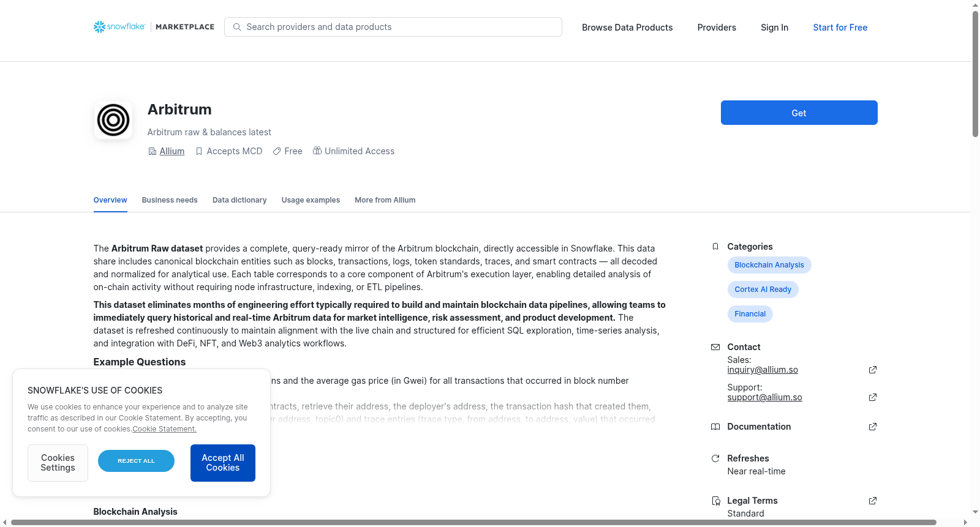Screen dimensions: 980x527
Task: Click Accept All Cookies button
Action: [223, 463]
